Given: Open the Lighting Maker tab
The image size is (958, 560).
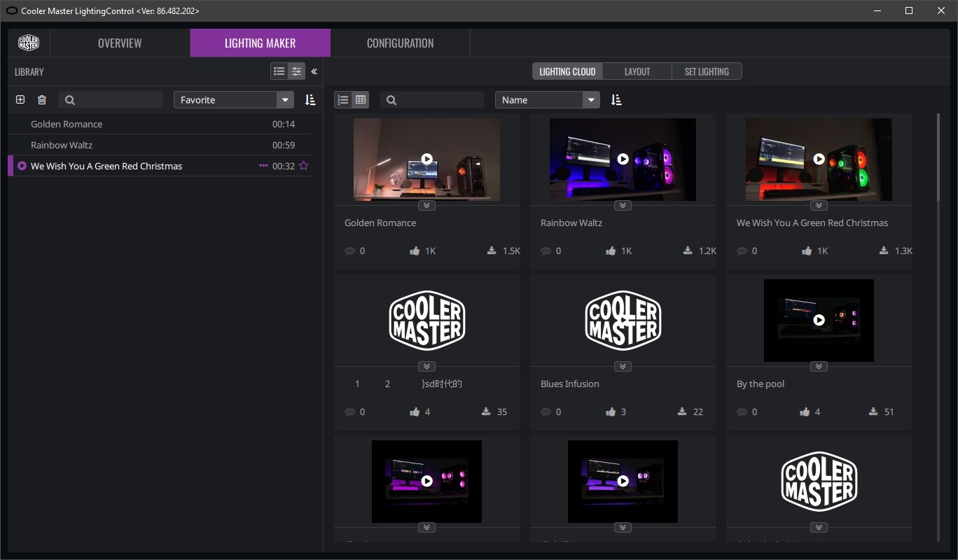Looking at the screenshot, I should tap(260, 43).
